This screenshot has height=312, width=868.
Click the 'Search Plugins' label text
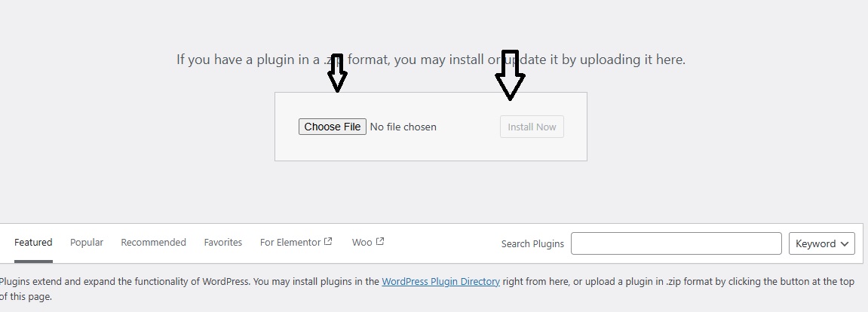[532, 243]
